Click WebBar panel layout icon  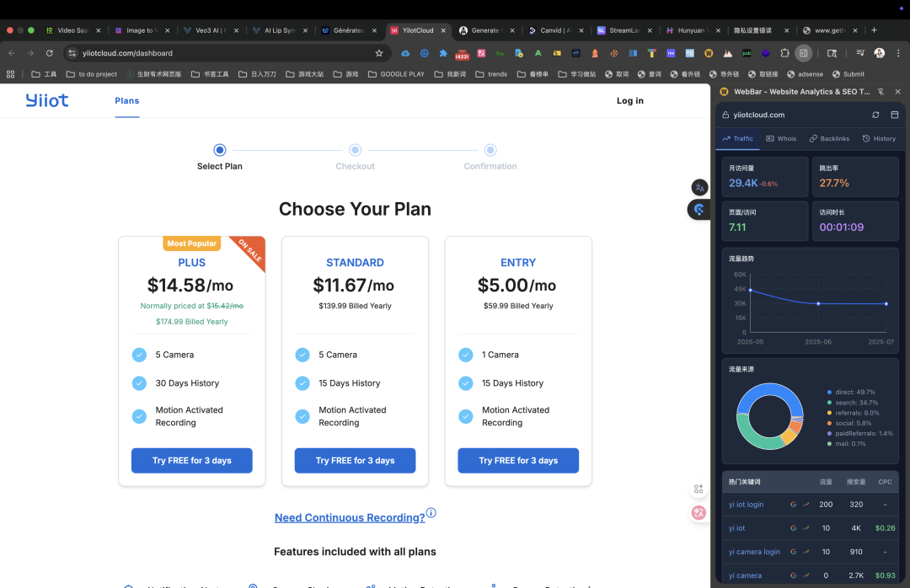[x=894, y=115]
